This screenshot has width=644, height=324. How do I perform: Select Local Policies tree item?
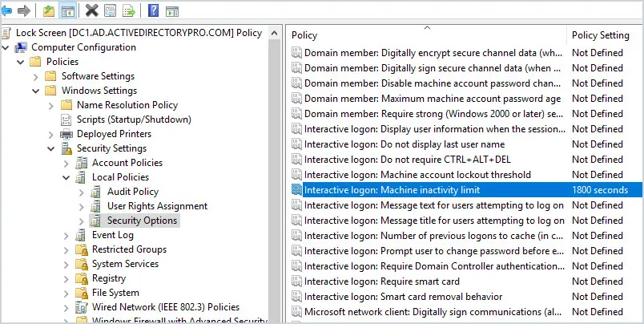click(x=120, y=177)
